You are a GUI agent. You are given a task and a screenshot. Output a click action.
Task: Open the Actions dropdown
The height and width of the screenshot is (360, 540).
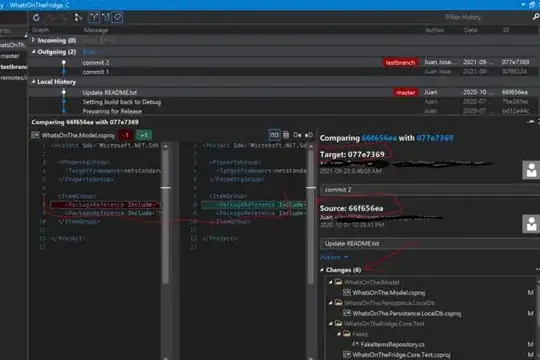pos(334,257)
